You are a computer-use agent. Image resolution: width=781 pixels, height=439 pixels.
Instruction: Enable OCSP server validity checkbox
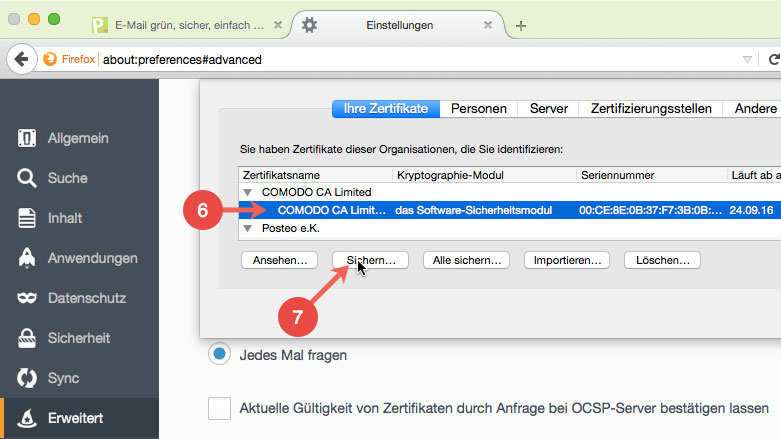219,409
